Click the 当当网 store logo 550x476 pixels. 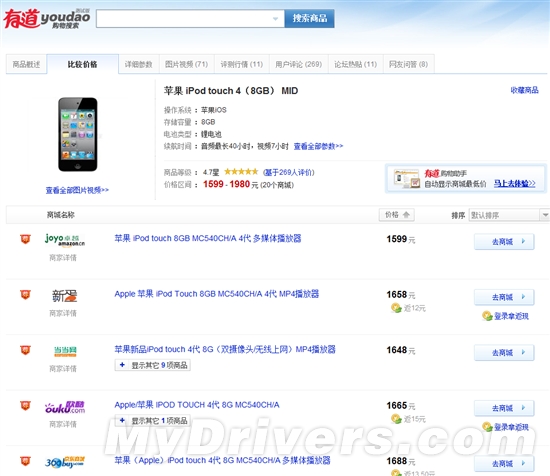click(65, 351)
